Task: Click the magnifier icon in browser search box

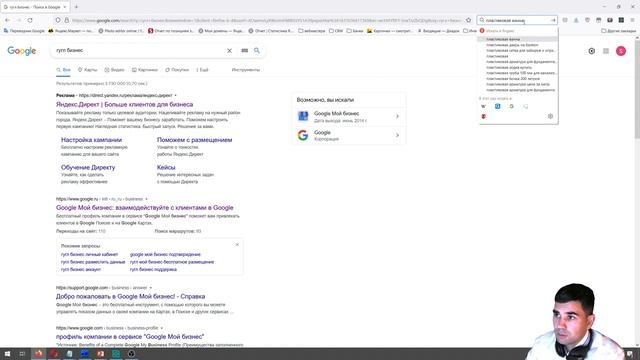Action: pos(482,20)
